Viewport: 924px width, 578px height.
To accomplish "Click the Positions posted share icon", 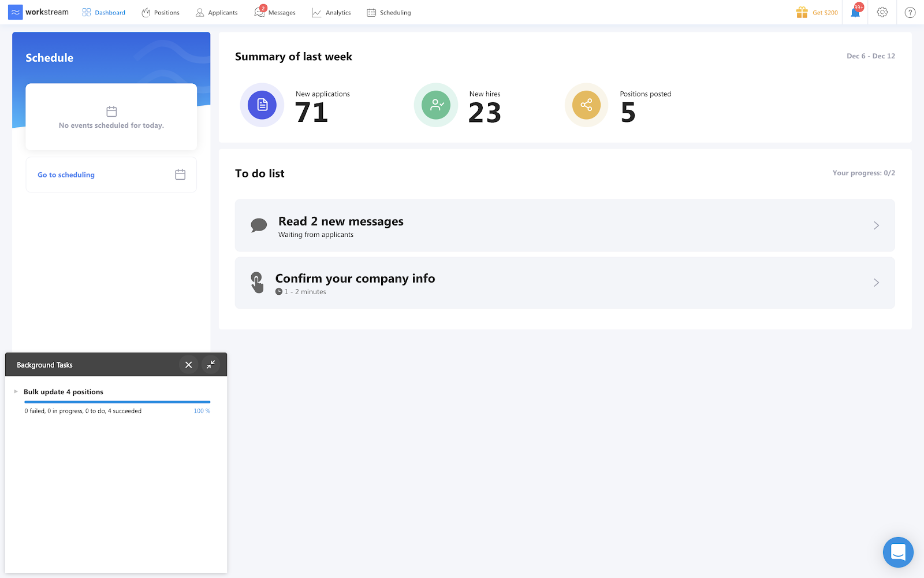I will [x=586, y=105].
